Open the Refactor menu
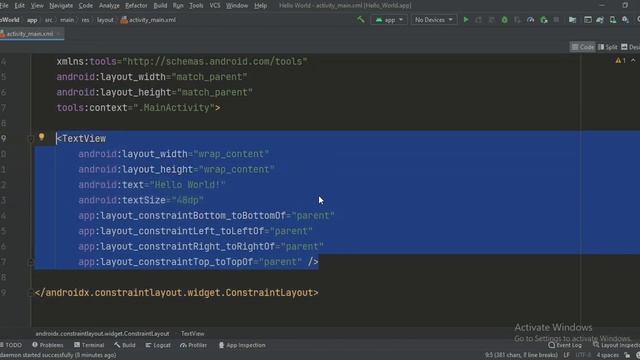 pos(136,6)
